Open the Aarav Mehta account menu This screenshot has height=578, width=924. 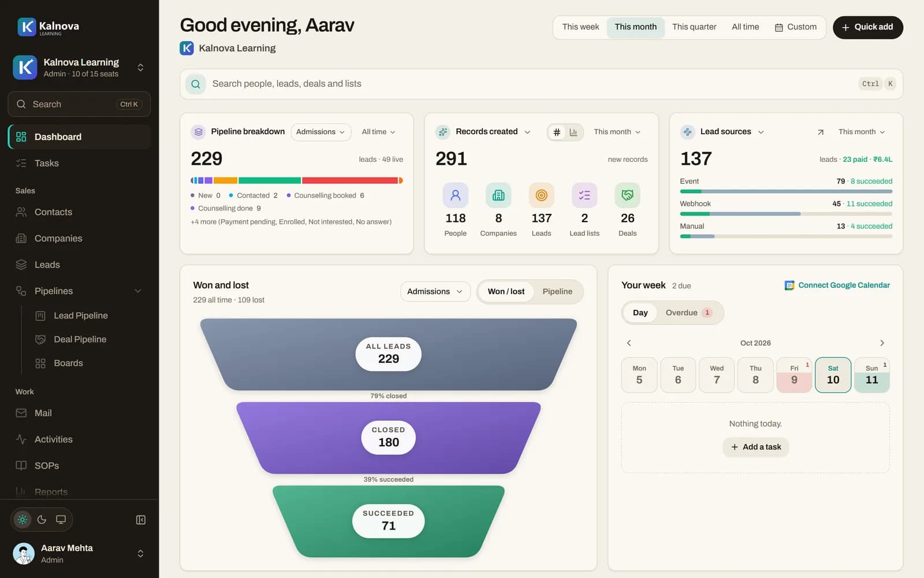point(79,553)
